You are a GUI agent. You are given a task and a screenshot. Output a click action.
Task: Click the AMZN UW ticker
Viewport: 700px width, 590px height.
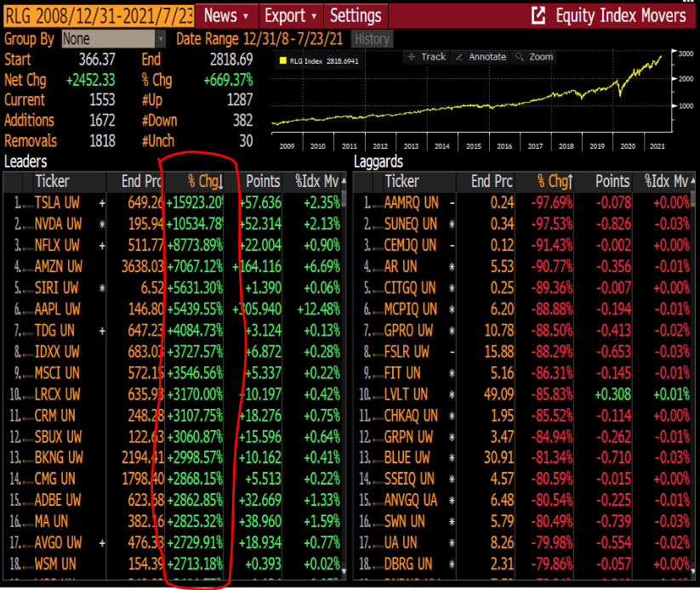click(59, 266)
